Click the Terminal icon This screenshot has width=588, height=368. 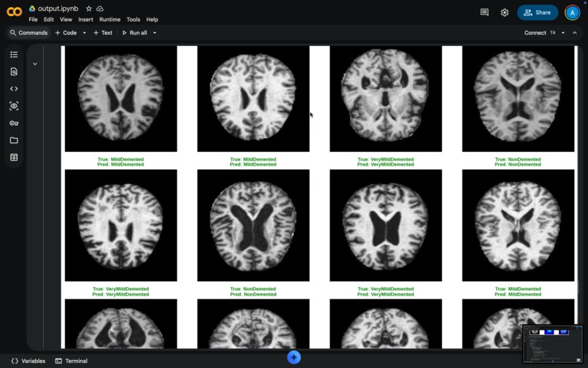coord(58,361)
